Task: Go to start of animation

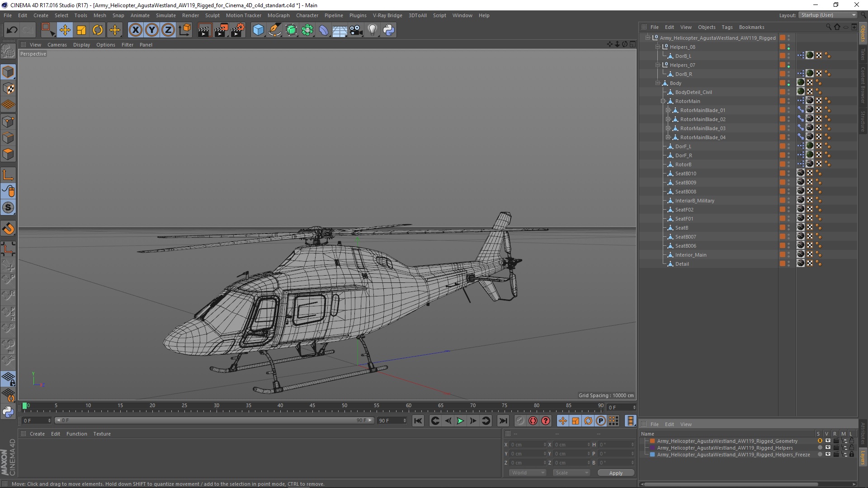Action: coord(418,421)
